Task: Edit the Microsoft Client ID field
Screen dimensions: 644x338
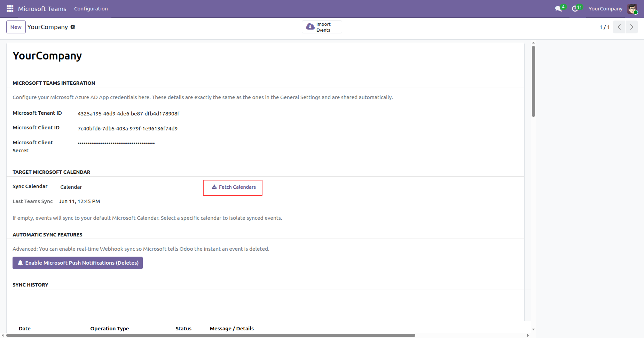Action: [x=127, y=129]
